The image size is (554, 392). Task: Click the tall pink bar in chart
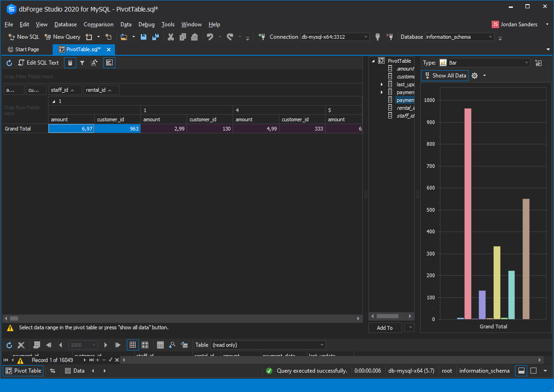click(x=468, y=214)
